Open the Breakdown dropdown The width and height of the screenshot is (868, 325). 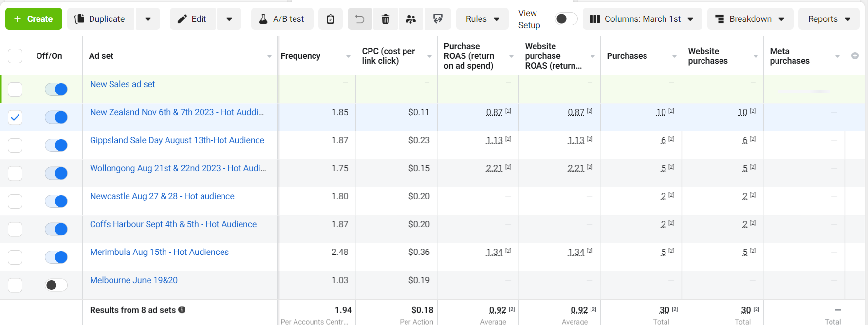pyautogui.click(x=750, y=19)
